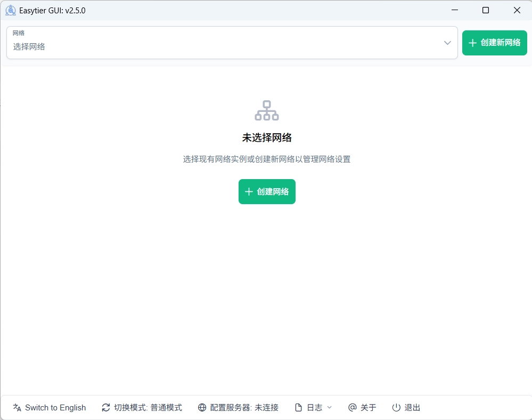
Task: Click the network topology icon above 未选择网络
Action: (267, 110)
